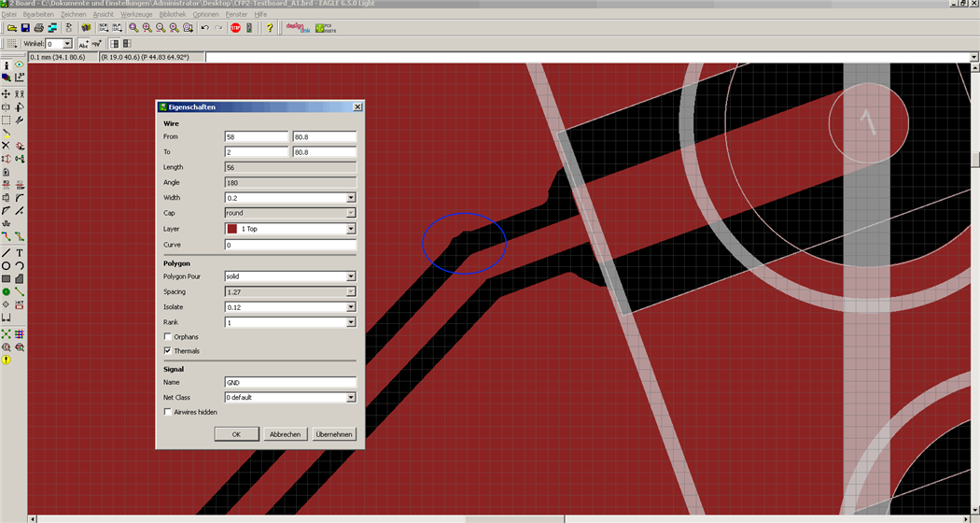Viewport: 980px width, 523px height.
Task: Click the Abbrechen button
Action: click(x=286, y=434)
